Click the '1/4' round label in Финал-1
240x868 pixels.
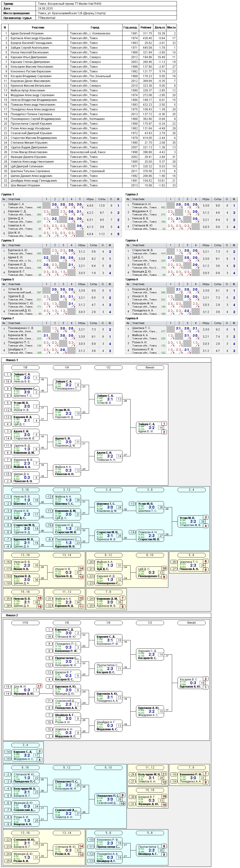point(67,368)
